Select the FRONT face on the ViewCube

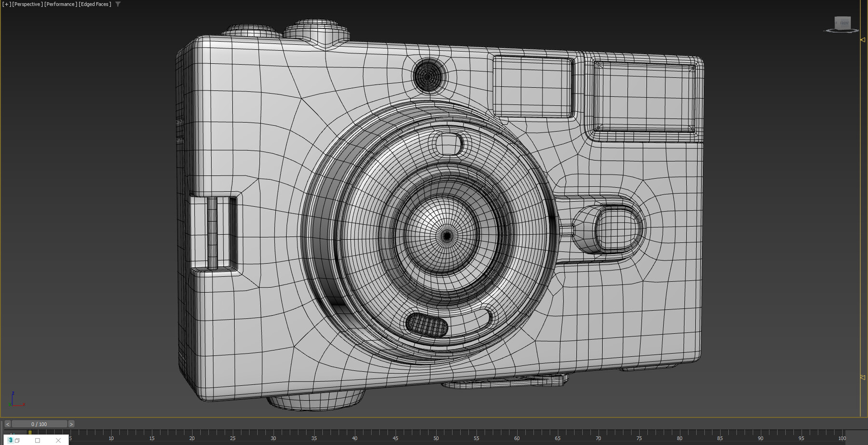[x=843, y=23]
